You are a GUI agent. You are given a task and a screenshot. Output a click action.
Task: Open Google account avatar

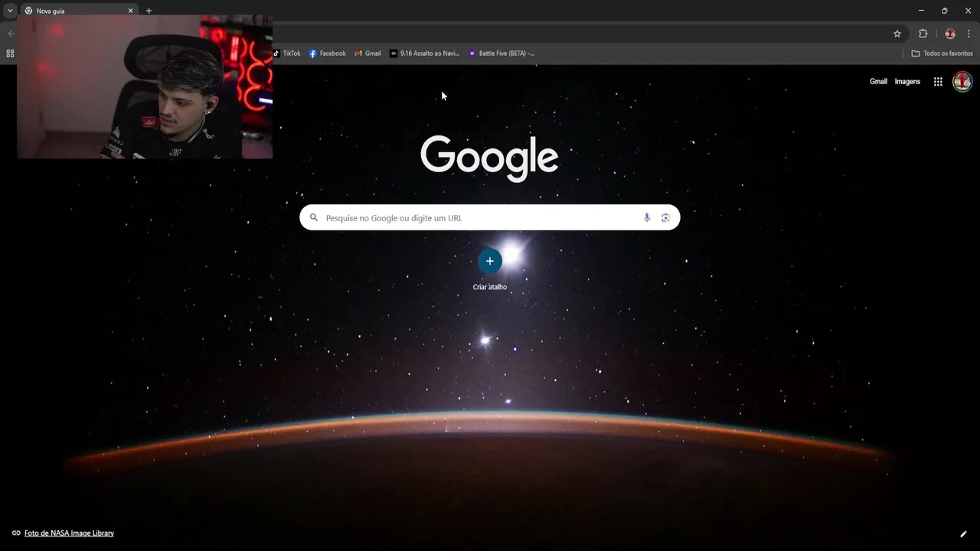pos(962,82)
